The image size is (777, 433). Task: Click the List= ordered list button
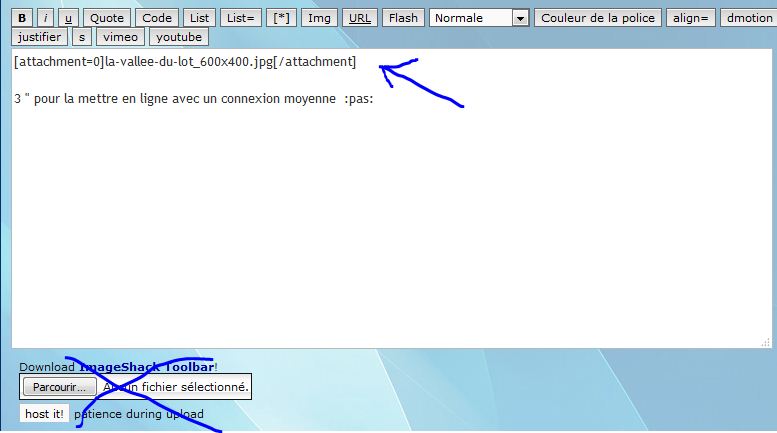coord(242,18)
